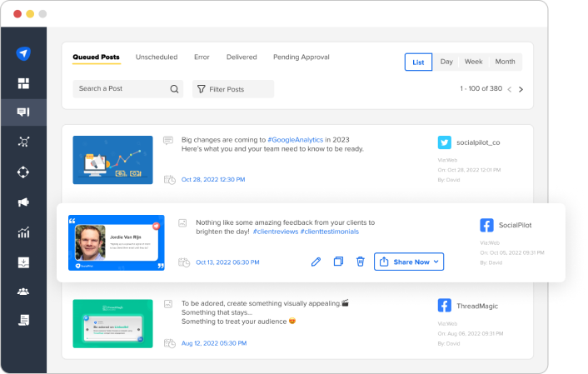Viewport: 588px width, 374px height.
Task: Click the socialpilot_co account name
Action: click(478, 142)
